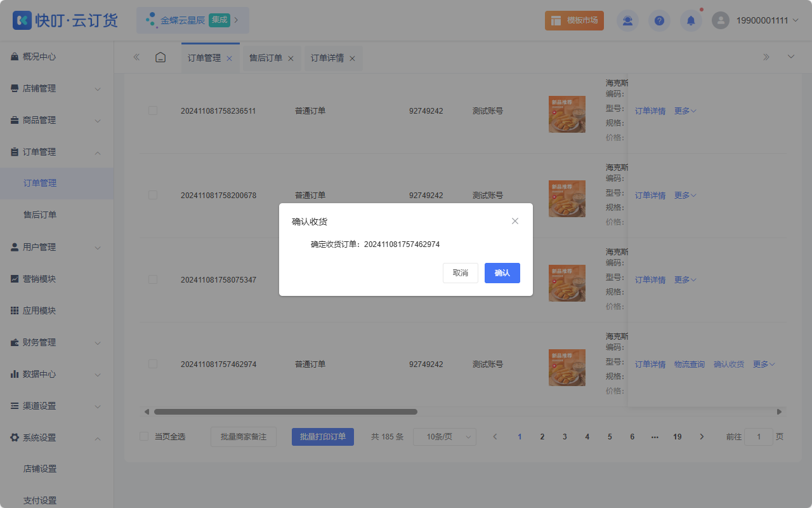Open product thumbnail for order 202411081758075347

coord(567,283)
